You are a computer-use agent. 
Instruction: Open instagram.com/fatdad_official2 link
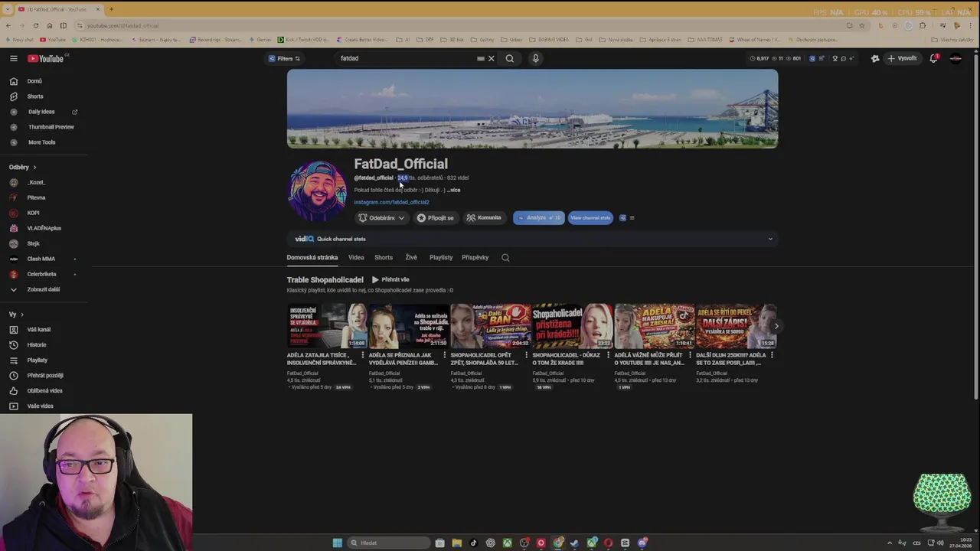pyautogui.click(x=391, y=202)
